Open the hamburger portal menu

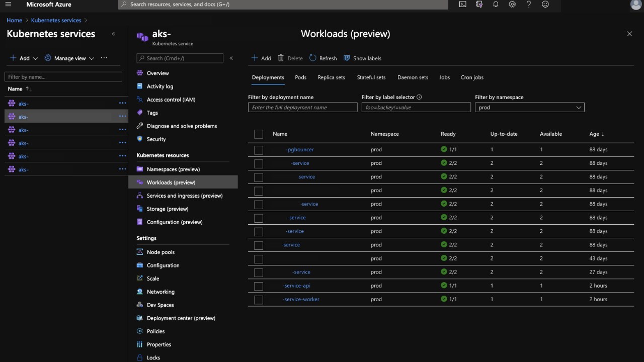click(x=8, y=5)
